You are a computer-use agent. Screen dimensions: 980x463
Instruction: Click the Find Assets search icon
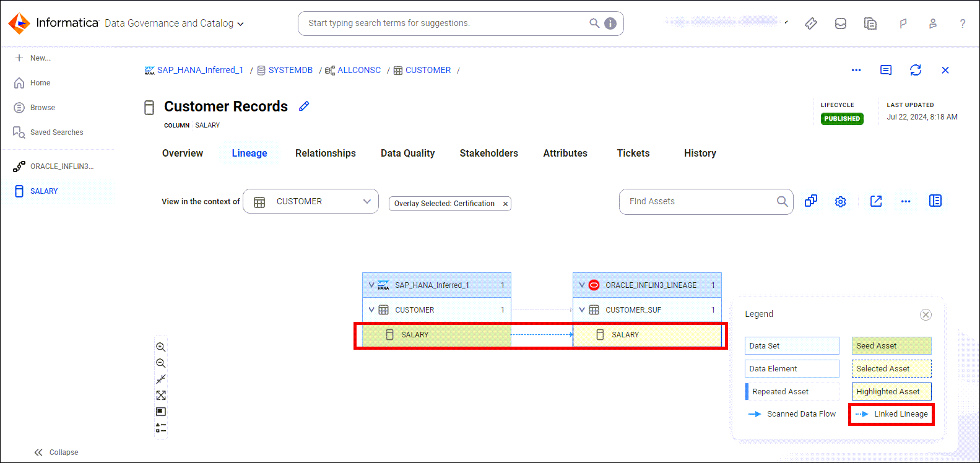pyautogui.click(x=783, y=202)
